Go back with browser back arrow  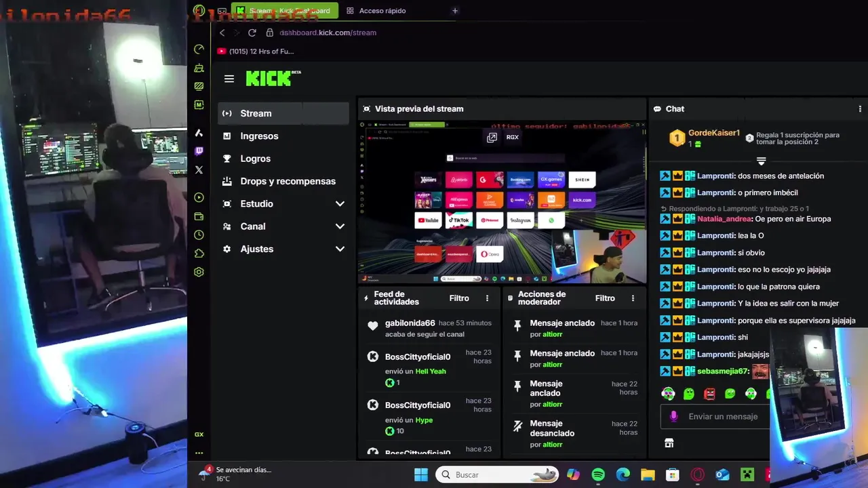pos(222,33)
